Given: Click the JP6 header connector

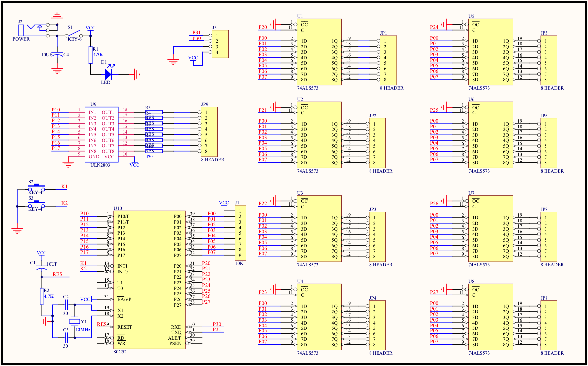Looking at the screenshot, I should 549,143.
